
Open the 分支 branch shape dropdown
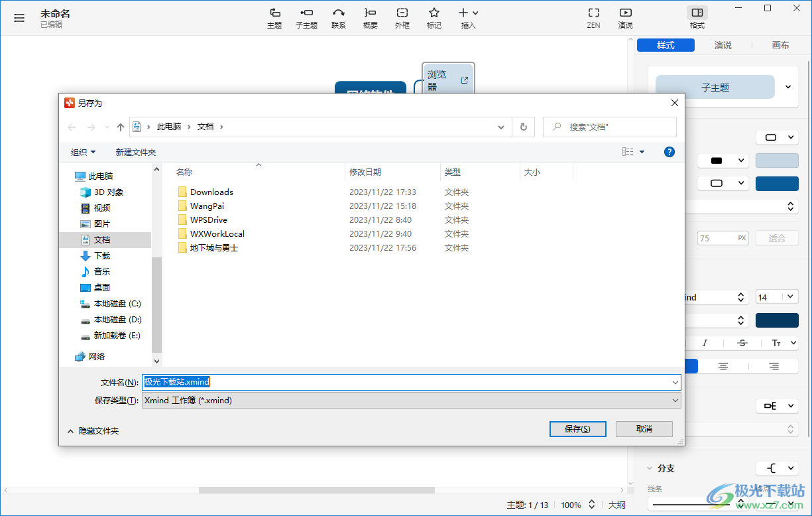[778, 468]
